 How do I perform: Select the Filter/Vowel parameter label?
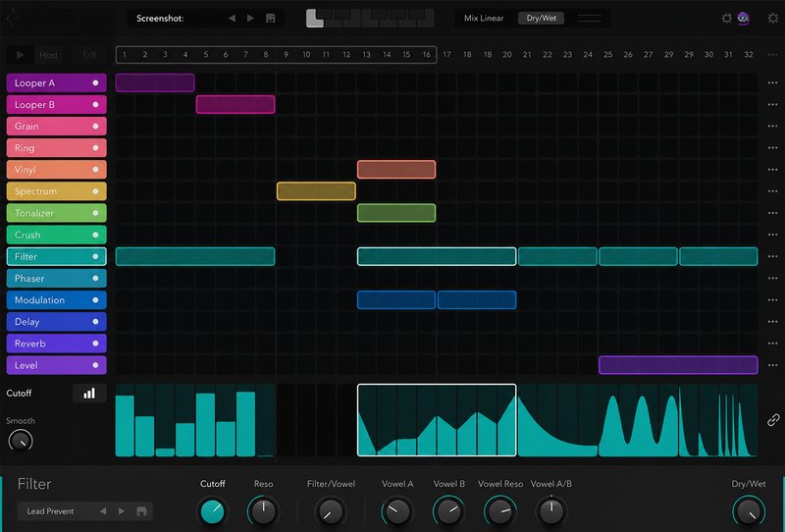331,484
